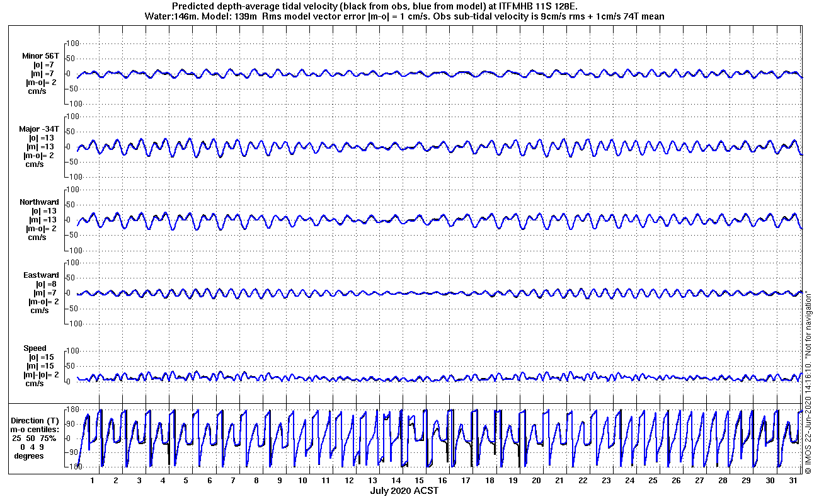Click date tick label '22' on time axis

pyautogui.click(x=583, y=481)
